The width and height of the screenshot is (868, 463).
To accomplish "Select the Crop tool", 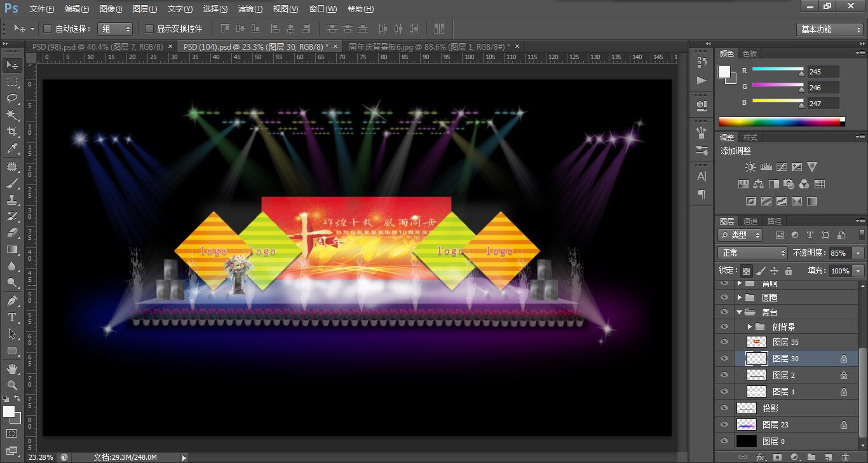I will (x=11, y=132).
